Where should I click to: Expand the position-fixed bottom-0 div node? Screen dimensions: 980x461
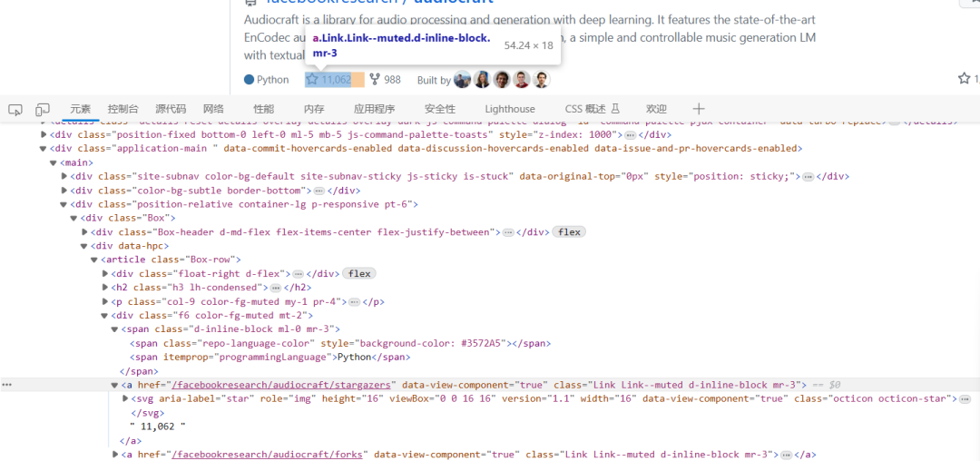pyautogui.click(x=44, y=135)
